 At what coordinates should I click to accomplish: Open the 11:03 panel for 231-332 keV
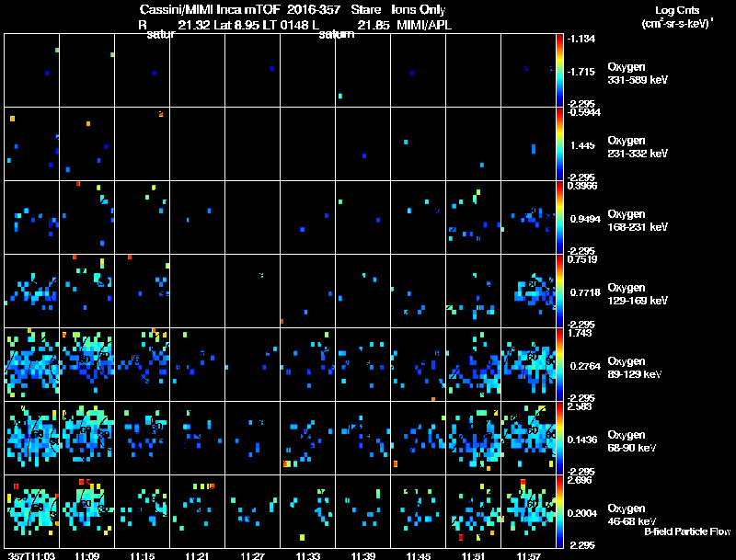[x=32, y=144]
